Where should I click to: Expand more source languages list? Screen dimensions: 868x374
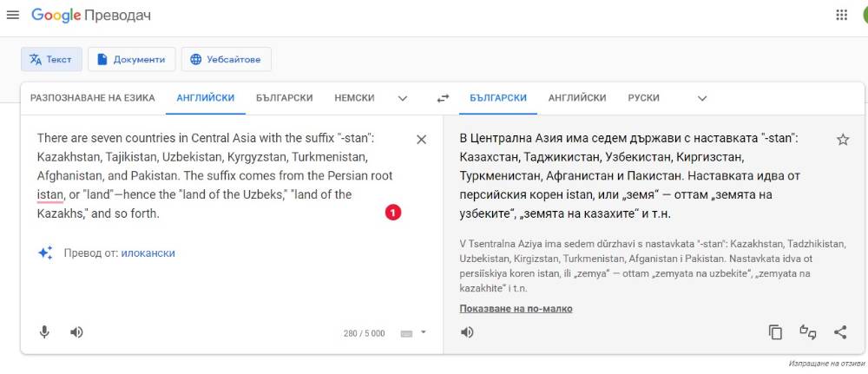(x=403, y=98)
